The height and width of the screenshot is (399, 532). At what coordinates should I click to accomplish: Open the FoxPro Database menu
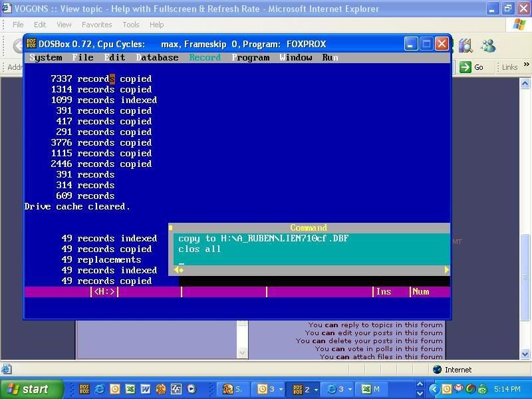[x=157, y=57]
